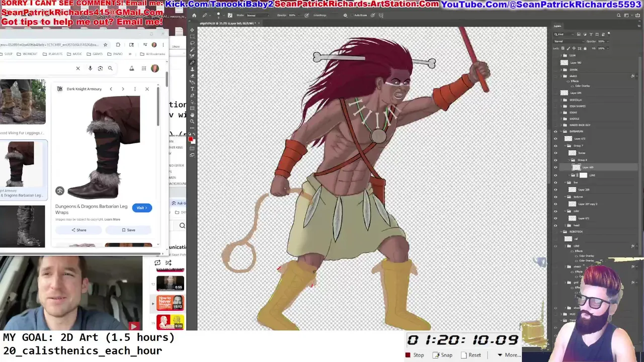Select the Rectangle shape tool
This screenshot has height=362, width=644.
tap(192, 108)
